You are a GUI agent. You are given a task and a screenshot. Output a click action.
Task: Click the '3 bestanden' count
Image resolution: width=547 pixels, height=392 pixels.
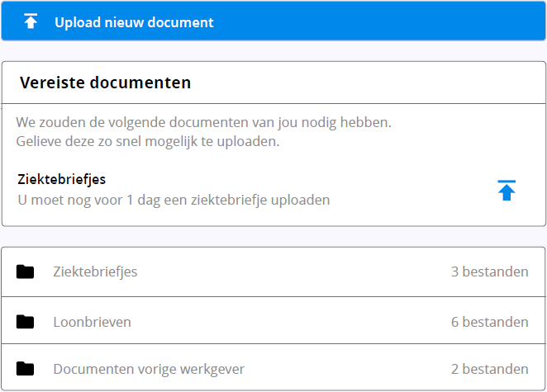click(x=490, y=272)
